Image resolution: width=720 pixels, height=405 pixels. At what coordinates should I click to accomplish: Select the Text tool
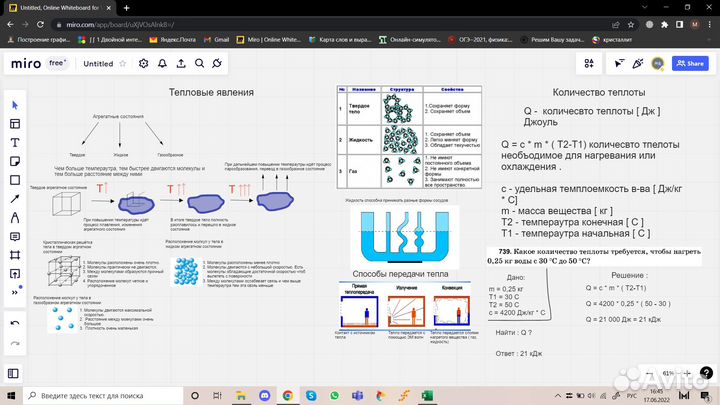click(x=15, y=142)
